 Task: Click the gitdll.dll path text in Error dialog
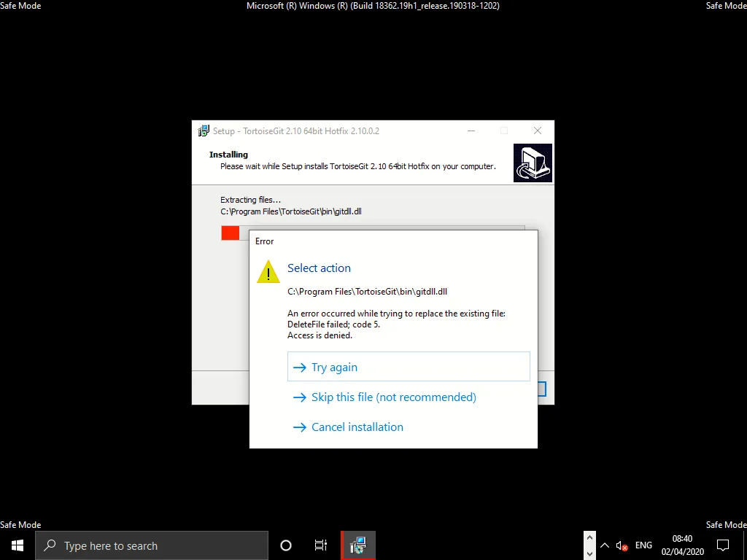click(368, 292)
